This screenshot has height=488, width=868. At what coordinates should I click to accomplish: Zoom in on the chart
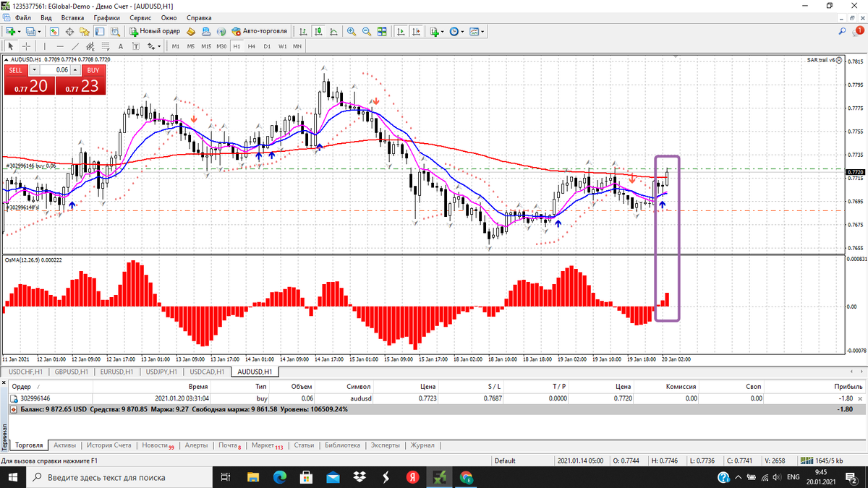tap(352, 31)
